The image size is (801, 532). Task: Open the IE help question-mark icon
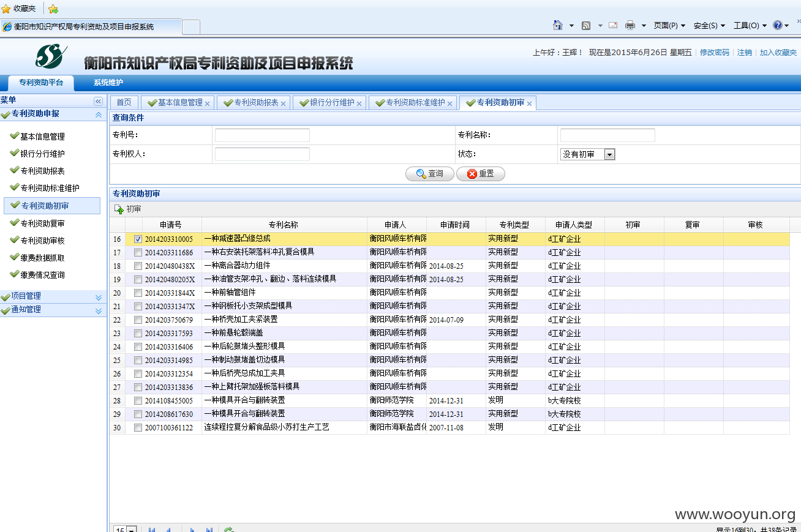pos(778,25)
